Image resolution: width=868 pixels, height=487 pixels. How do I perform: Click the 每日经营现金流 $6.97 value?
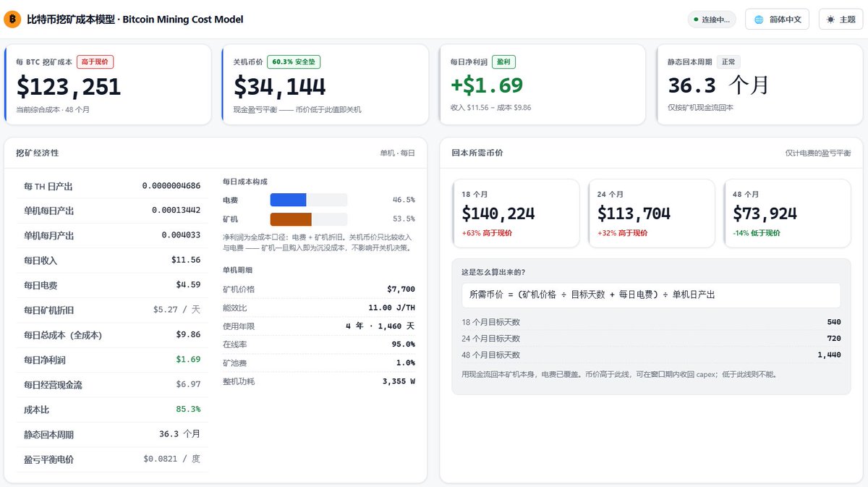coord(188,384)
